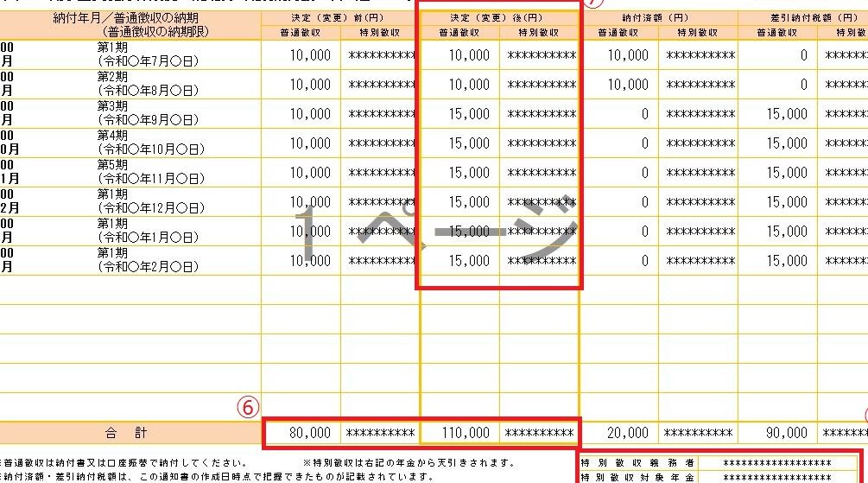Select the 90,000 total remaining tax
868x483 pixels.
pyautogui.click(x=787, y=433)
